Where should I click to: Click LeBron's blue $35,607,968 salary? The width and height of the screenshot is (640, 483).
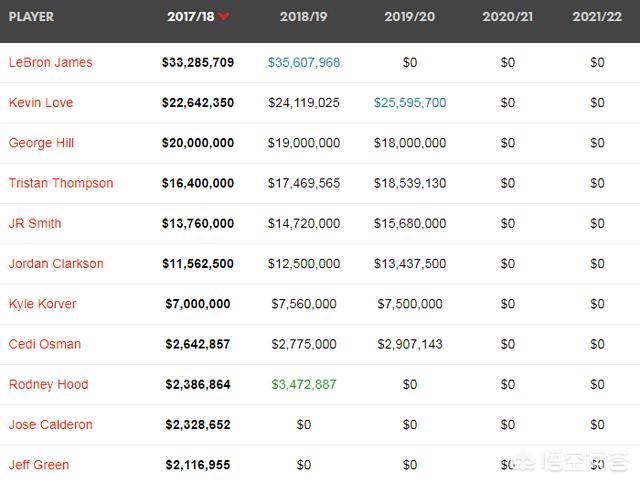[x=304, y=62]
